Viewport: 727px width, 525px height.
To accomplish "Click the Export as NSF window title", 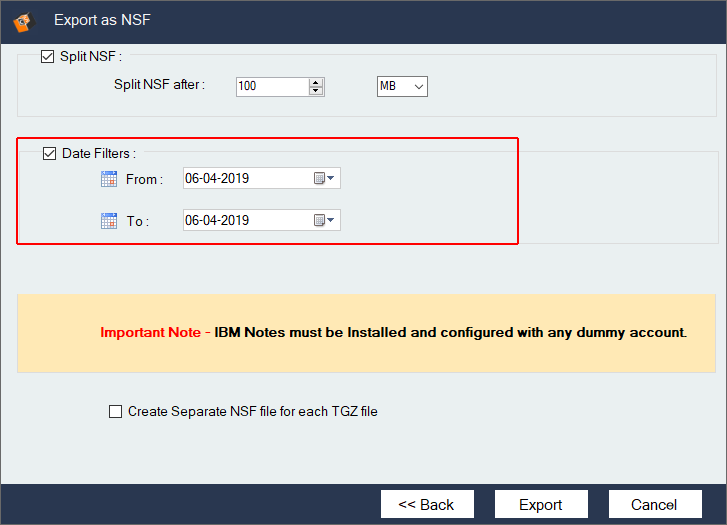I will 103,19.
